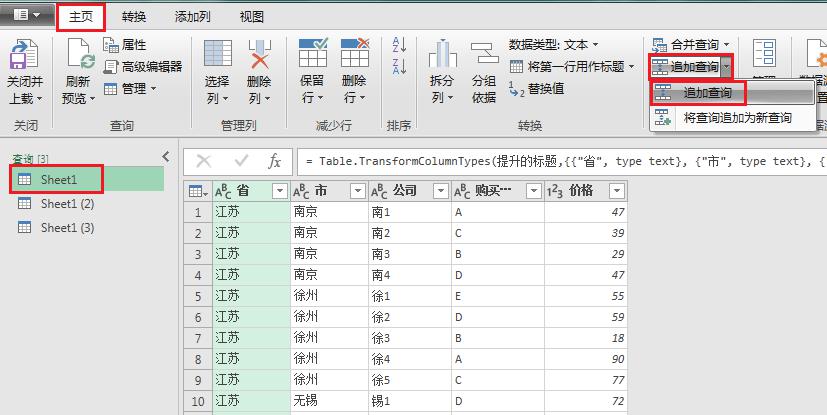
Task: Switch to the Home (主页) tab
Action: tap(81, 17)
